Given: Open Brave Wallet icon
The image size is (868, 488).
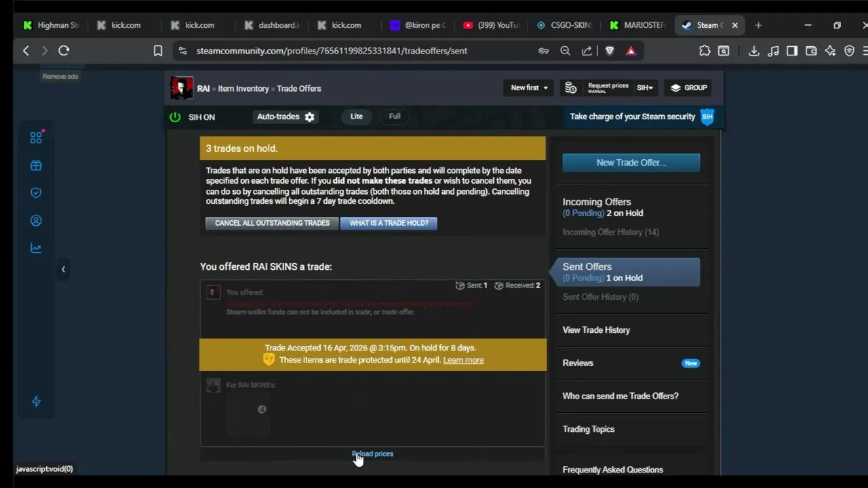Looking at the screenshot, I should (811, 51).
